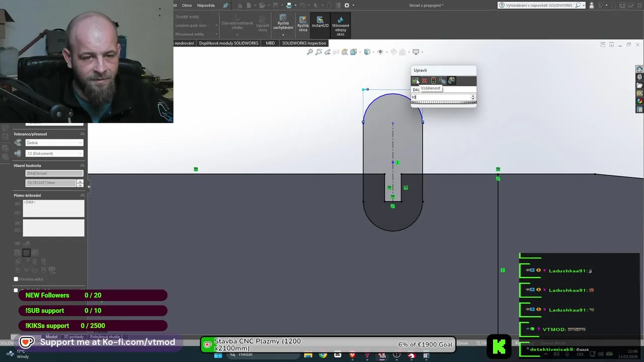
Task: Click Previous view icon in view toolbar
Action: point(328,52)
